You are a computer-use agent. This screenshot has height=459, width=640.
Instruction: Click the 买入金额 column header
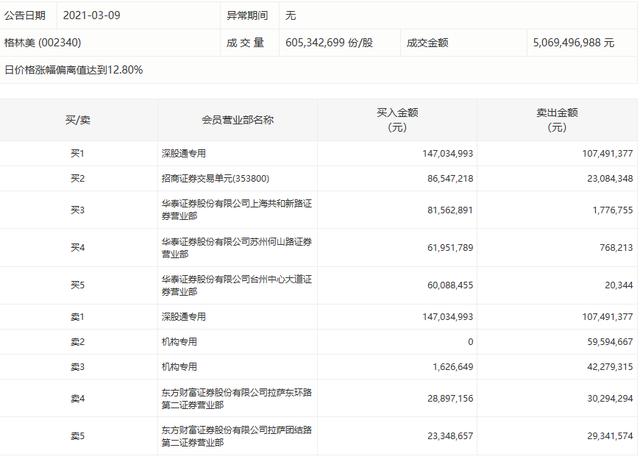point(397,120)
